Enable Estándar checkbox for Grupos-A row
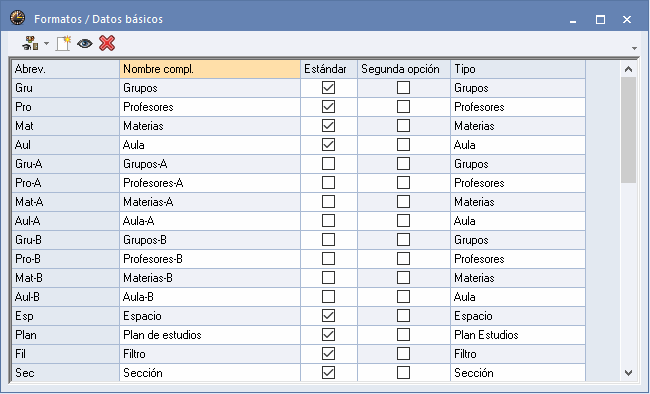This screenshot has width=650, height=394. click(x=328, y=164)
